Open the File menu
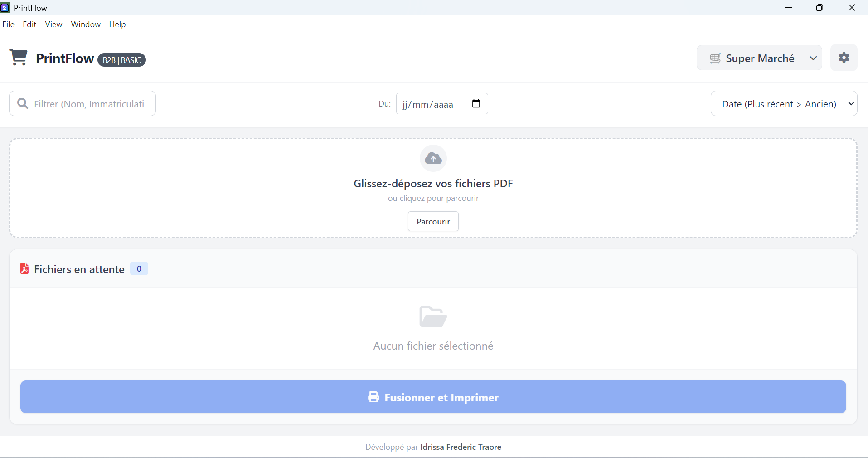The width and height of the screenshot is (868, 458). coord(9,24)
